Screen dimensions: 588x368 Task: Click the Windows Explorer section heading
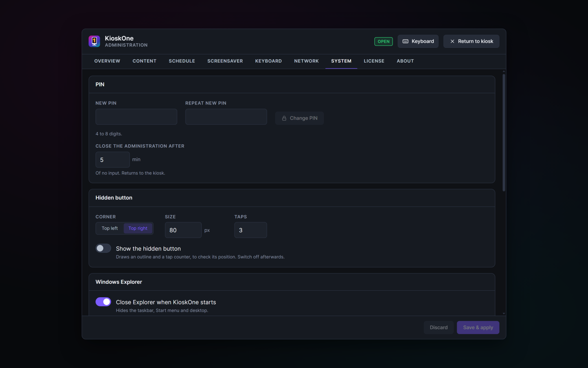coord(119,282)
